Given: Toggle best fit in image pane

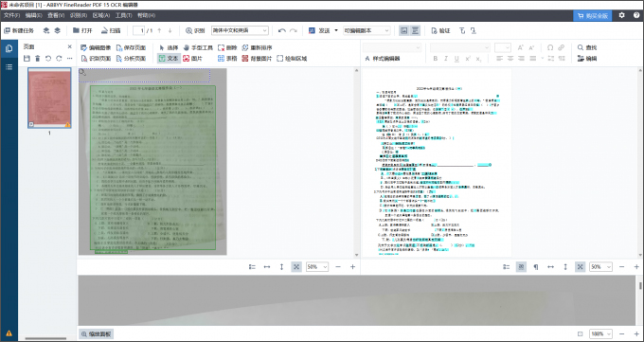Looking at the screenshot, I should (x=296, y=267).
